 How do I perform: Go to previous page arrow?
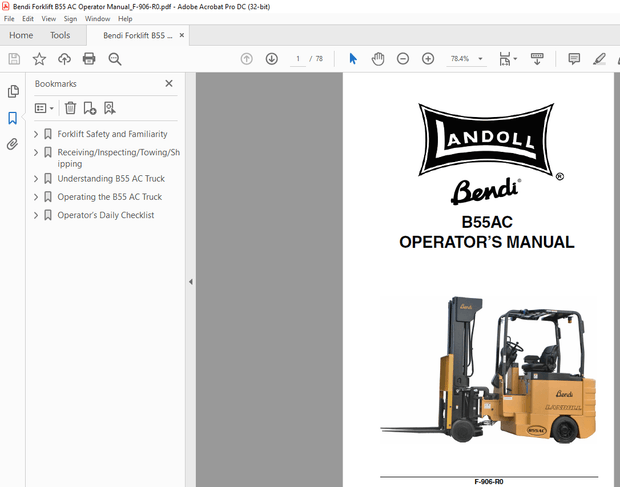click(246, 59)
